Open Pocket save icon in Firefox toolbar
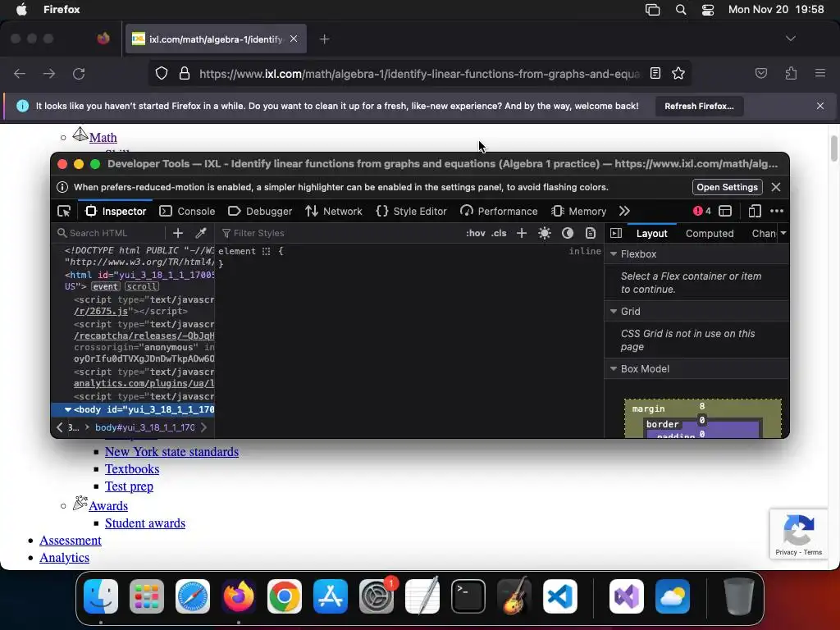Viewport: 840px width, 630px height. pos(760,73)
